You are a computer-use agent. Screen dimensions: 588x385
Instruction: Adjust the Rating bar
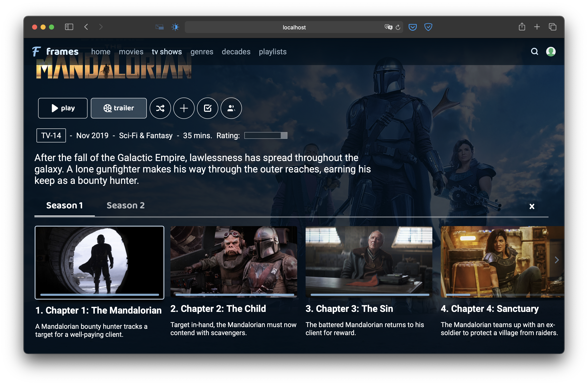(x=266, y=135)
